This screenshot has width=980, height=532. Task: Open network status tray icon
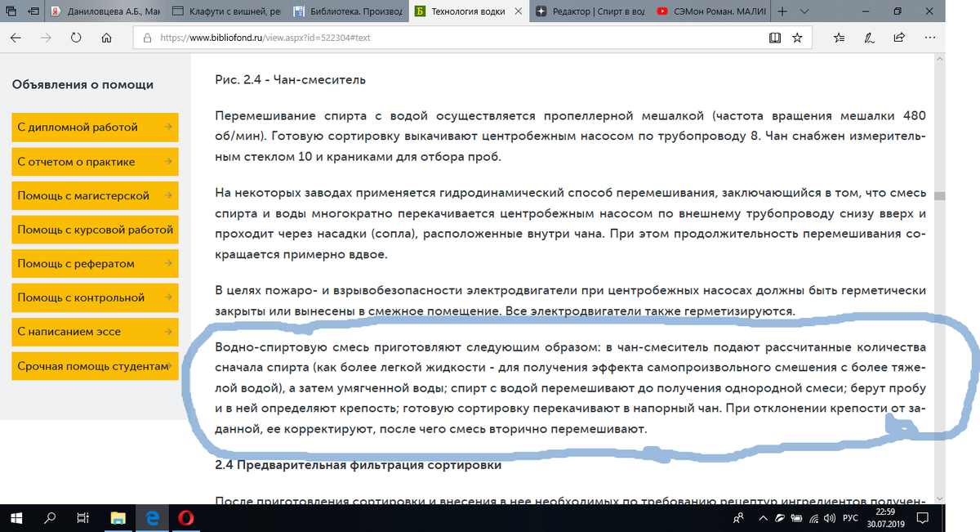[813, 518]
